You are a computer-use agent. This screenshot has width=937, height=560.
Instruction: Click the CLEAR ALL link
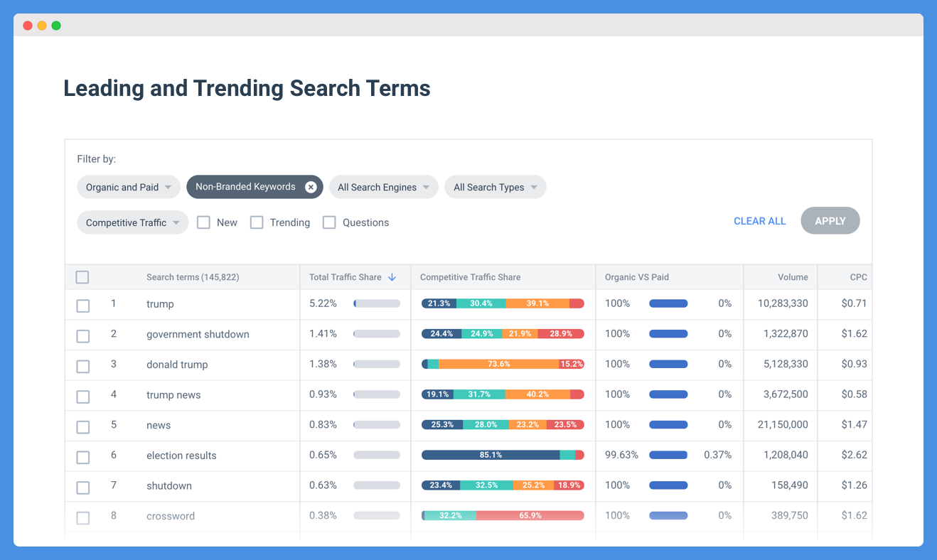click(x=760, y=221)
